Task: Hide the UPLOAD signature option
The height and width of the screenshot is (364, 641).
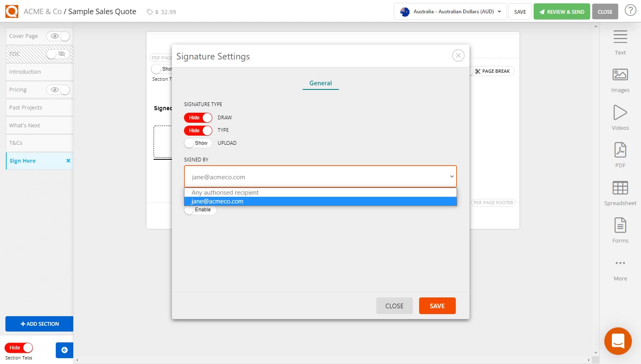Action: [198, 143]
